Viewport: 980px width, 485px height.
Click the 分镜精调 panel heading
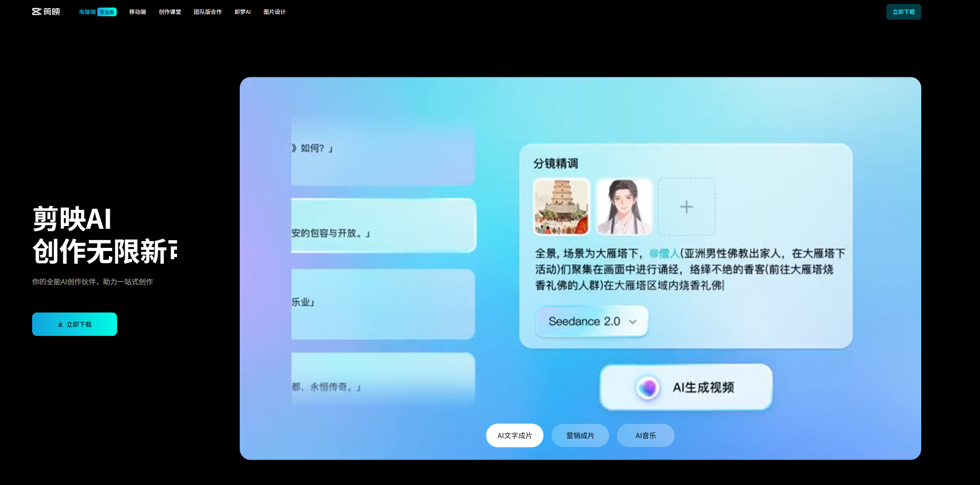coord(555,163)
